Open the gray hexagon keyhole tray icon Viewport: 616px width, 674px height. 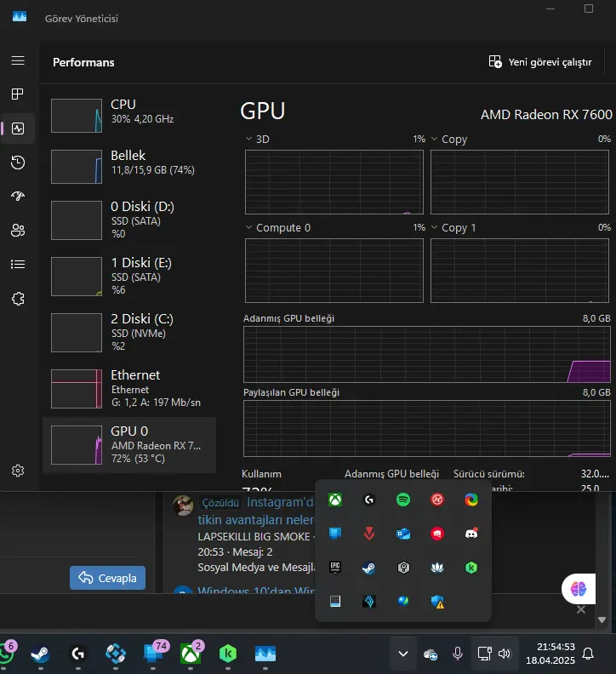pos(403,568)
